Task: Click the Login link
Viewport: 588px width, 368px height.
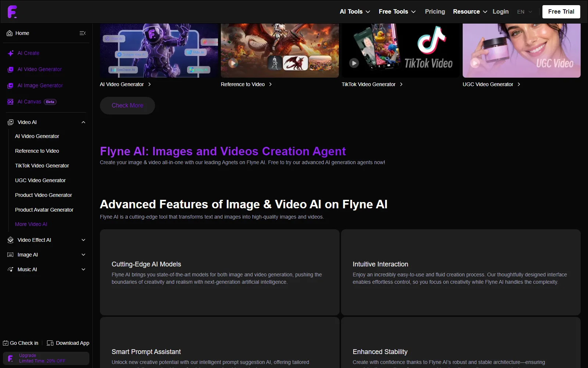Action: point(501,12)
